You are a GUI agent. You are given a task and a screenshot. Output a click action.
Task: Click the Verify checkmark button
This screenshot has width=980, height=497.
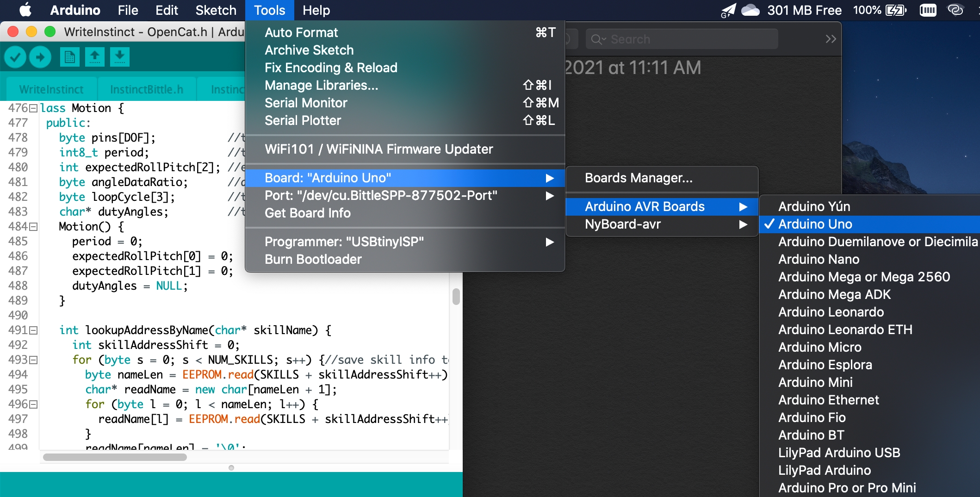pyautogui.click(x=15, y=57)
